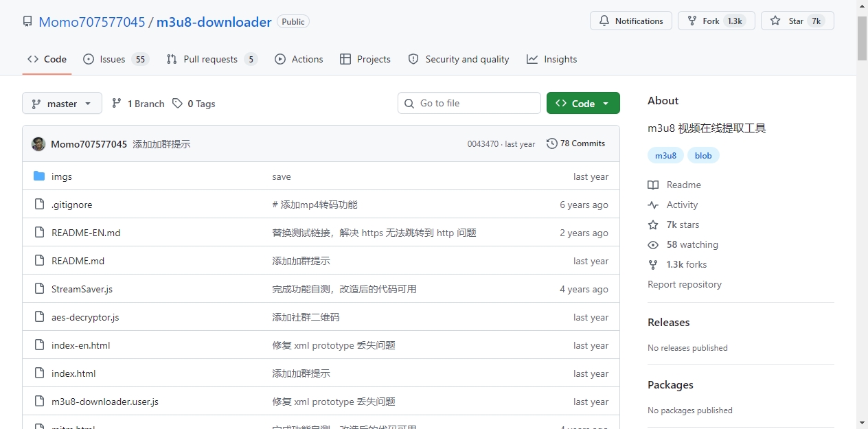Open index-en.html commit message '修复 xml prototype 丢失问题'

[x=334, y=345]
